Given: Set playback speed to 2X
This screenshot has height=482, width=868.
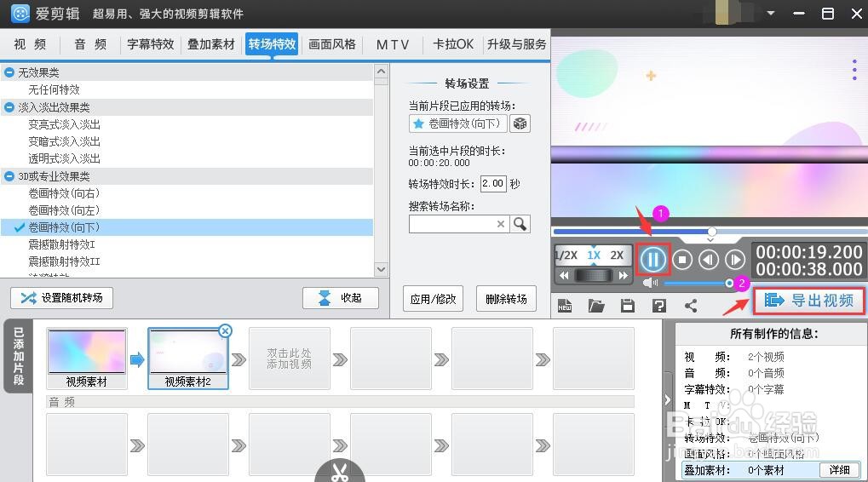Looking at the screenshot, I should click(617, 255).
